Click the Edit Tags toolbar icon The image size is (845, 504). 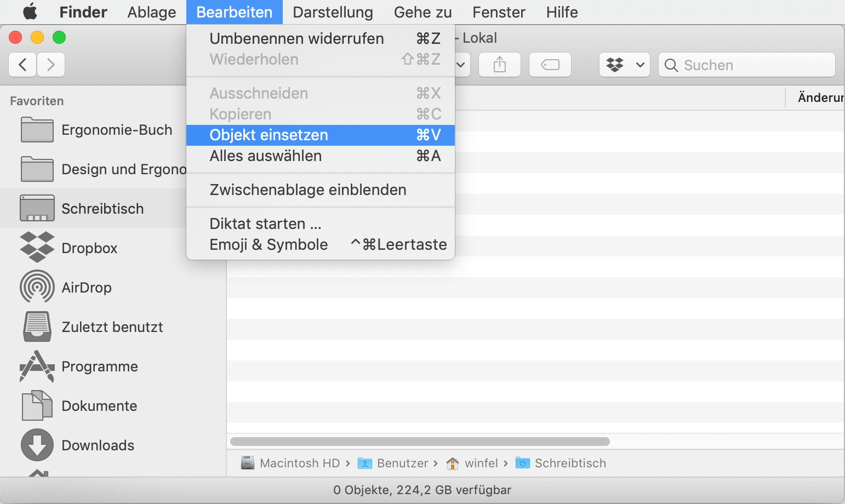pos(550,65)
